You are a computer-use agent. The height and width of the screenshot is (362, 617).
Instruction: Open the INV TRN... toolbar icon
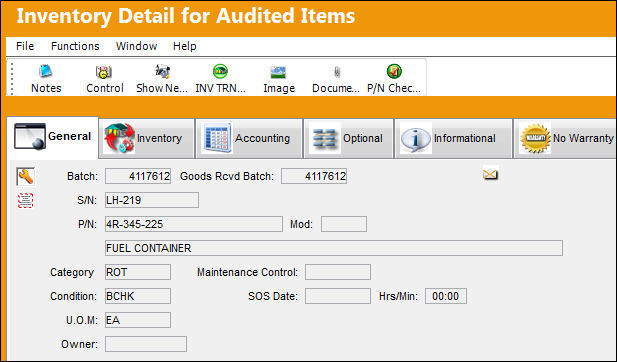click(220, 72)
